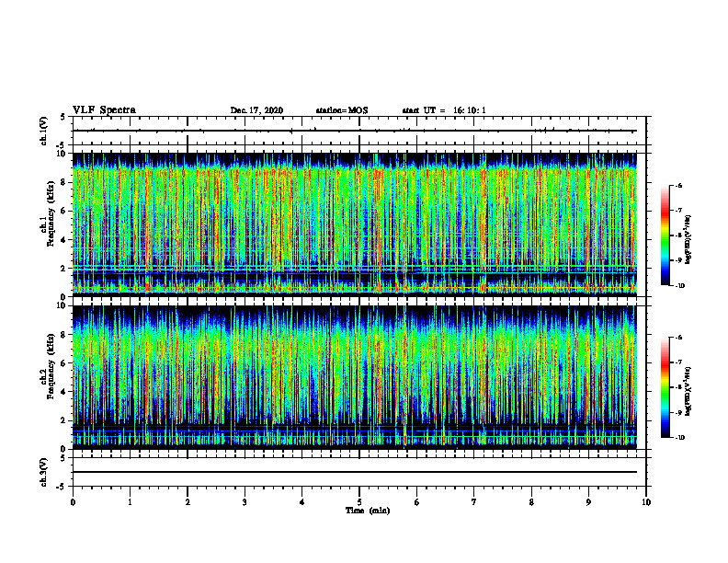Click the ch.2 'Frequency (kHz)' axis label
This screenshot has height=563, width=728.
coord(50,366)
